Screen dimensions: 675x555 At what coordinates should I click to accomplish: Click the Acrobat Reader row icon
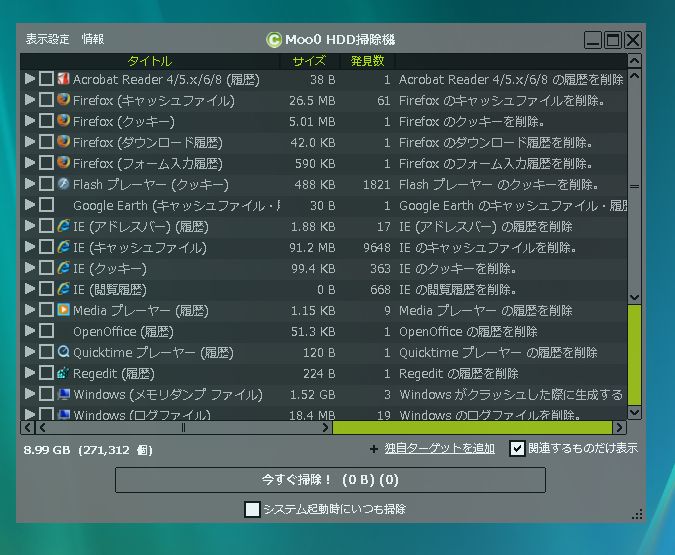(x=63, y=79)
